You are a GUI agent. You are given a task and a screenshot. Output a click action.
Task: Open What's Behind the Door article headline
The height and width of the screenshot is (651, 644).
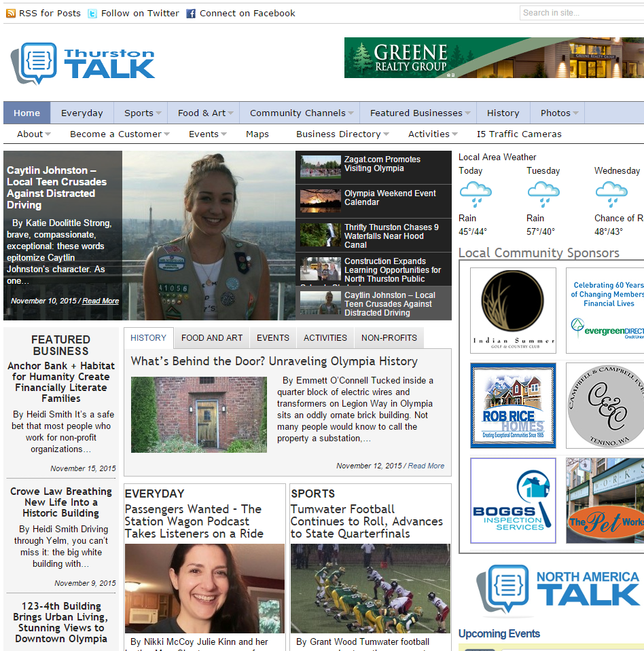(x=274, y=361)
